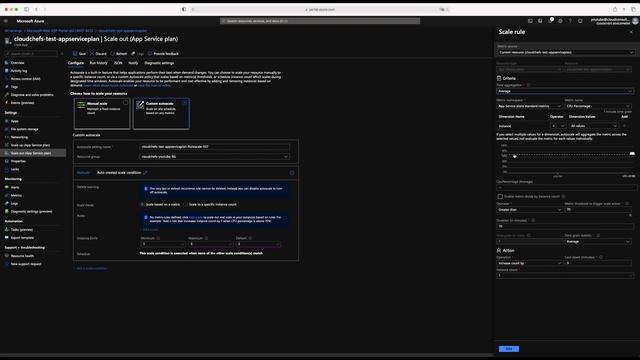Open the Metric name CPU Percentage dropdown
The height and width of the screenshot is (360, 640).
[598, 106]
